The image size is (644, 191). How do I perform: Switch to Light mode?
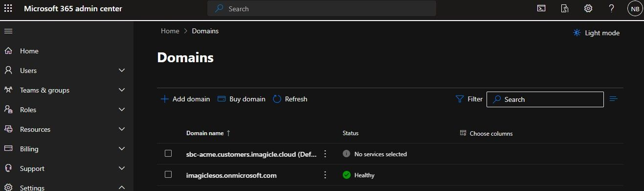click(x=597, y=33)
